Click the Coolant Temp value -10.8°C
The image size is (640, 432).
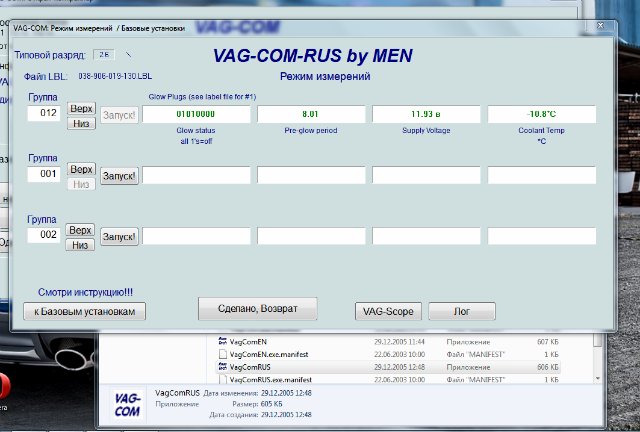pos(542,114)
